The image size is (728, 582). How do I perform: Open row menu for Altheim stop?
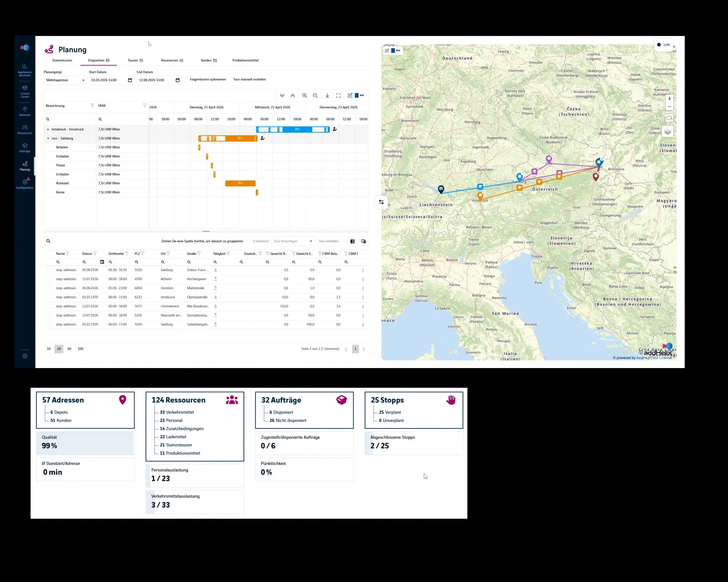pos(363,279)
